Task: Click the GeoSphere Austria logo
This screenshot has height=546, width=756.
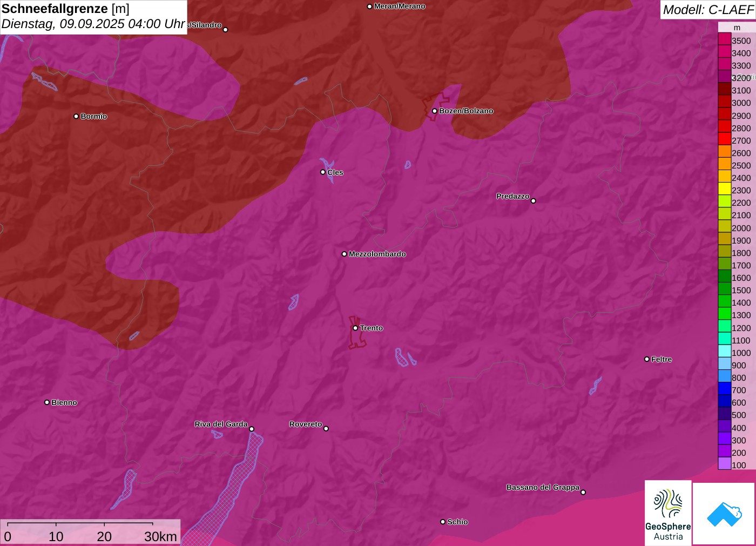Action: (668, 513)
